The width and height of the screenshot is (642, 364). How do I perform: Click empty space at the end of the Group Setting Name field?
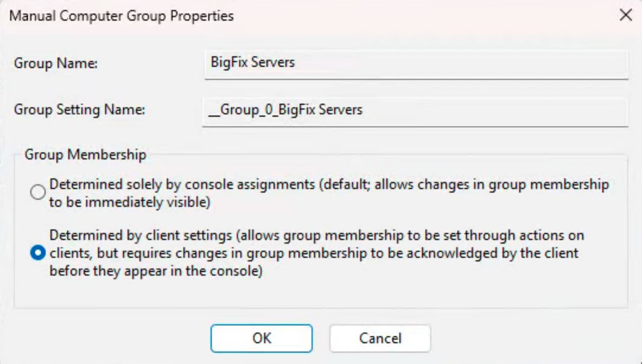pos(508,111)
